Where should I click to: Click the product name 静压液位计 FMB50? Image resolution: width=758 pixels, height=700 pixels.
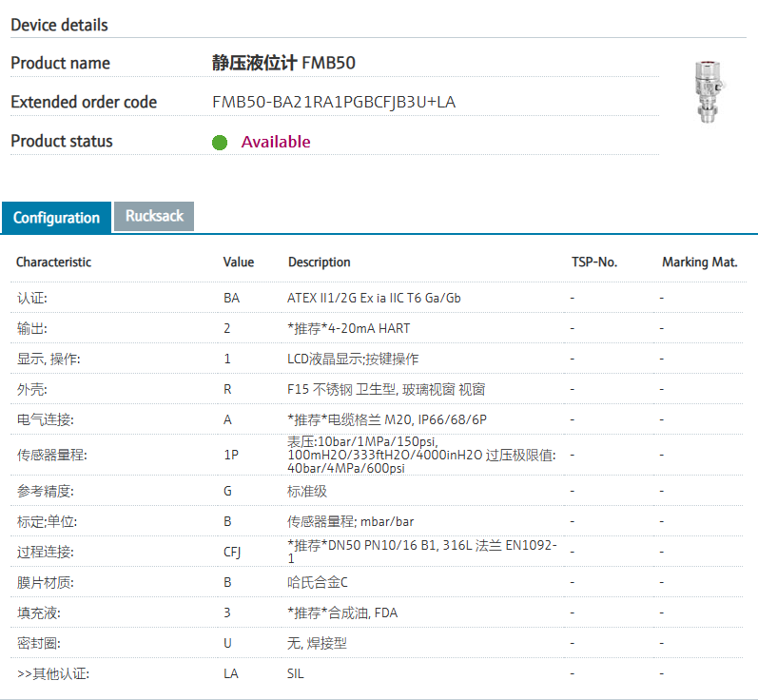click(283, 64)
